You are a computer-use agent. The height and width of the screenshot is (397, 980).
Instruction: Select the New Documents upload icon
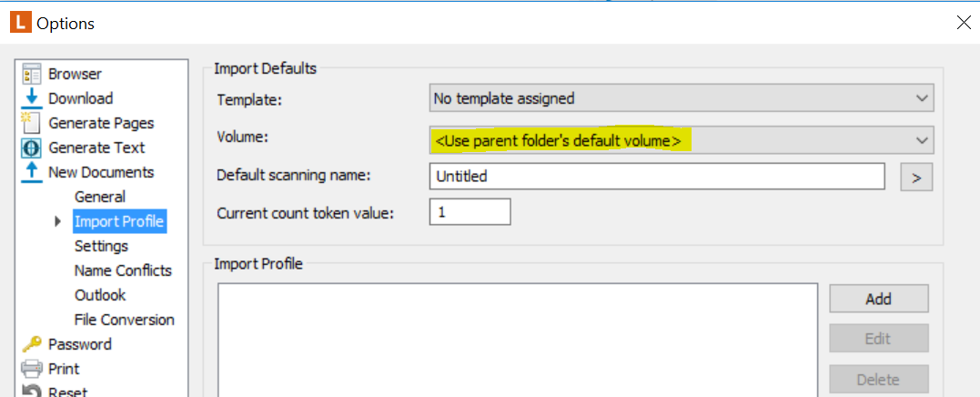[31, 173]
